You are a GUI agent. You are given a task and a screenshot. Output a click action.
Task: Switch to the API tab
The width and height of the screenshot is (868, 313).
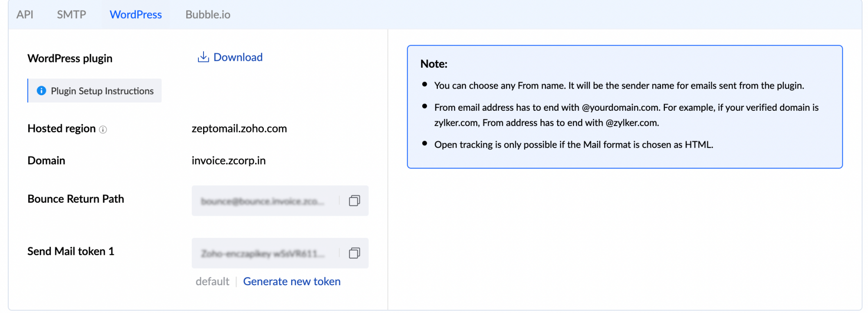point(25,14)
